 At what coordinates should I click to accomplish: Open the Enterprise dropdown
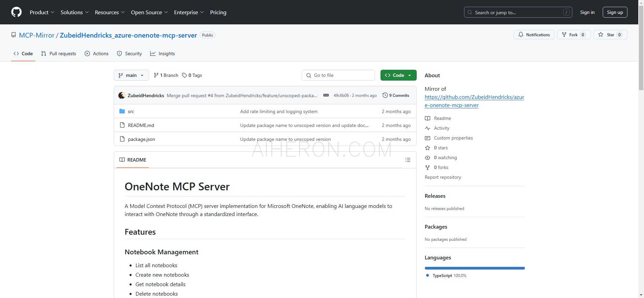pos(189,12)
